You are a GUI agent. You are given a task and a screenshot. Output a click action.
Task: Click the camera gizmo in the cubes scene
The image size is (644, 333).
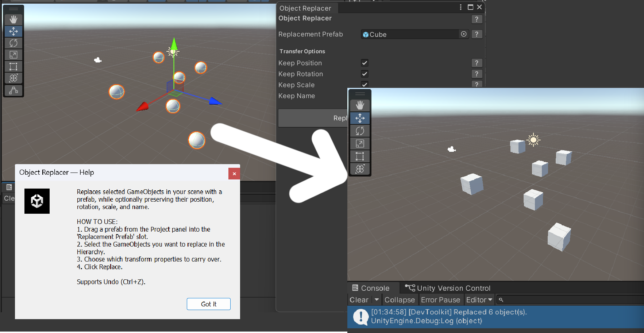(452, 149)
